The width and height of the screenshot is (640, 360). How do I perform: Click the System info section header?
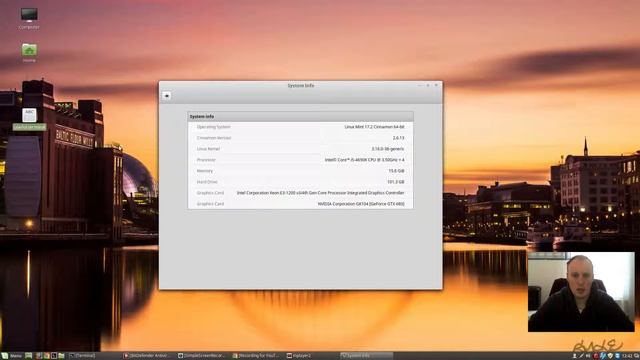coord(300,116)
